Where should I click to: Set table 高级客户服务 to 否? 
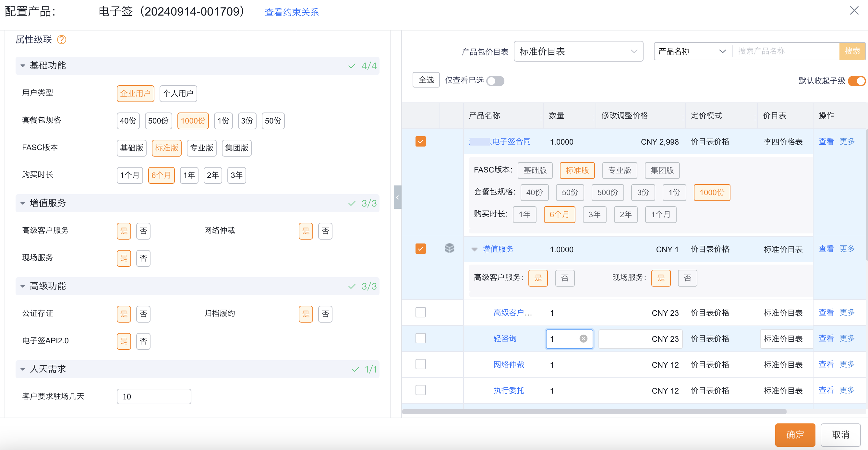[565, 278]
